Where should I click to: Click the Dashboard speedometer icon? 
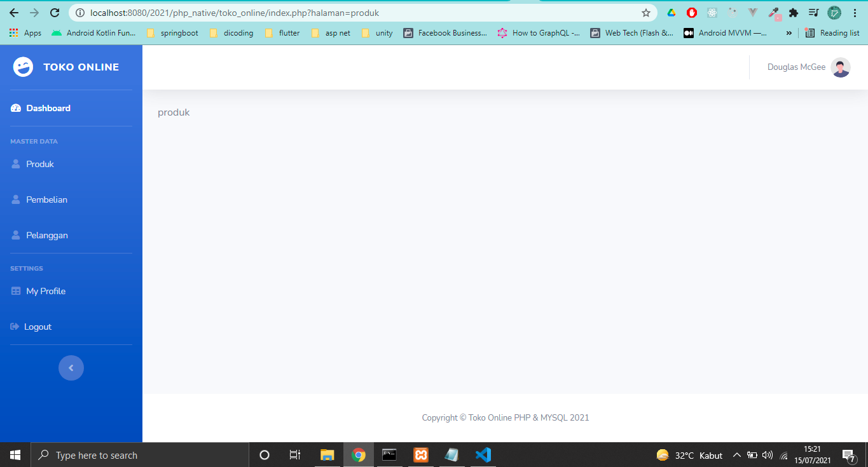(x=16, y=108)
